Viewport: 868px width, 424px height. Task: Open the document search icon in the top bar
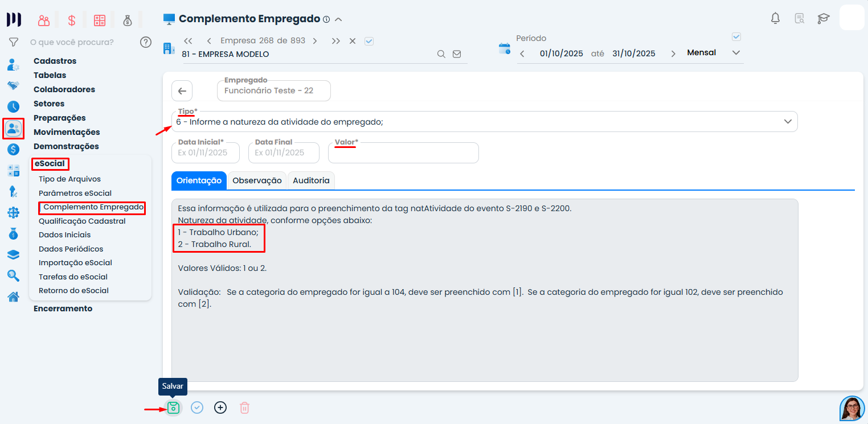pos(800,18)
